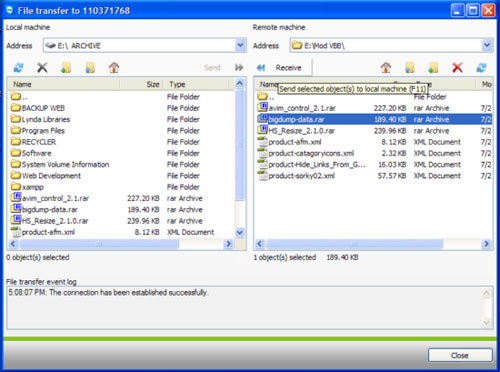The image size is (500, 372).
Task: Refresh the local machine file list
Action: pos(18,68)
